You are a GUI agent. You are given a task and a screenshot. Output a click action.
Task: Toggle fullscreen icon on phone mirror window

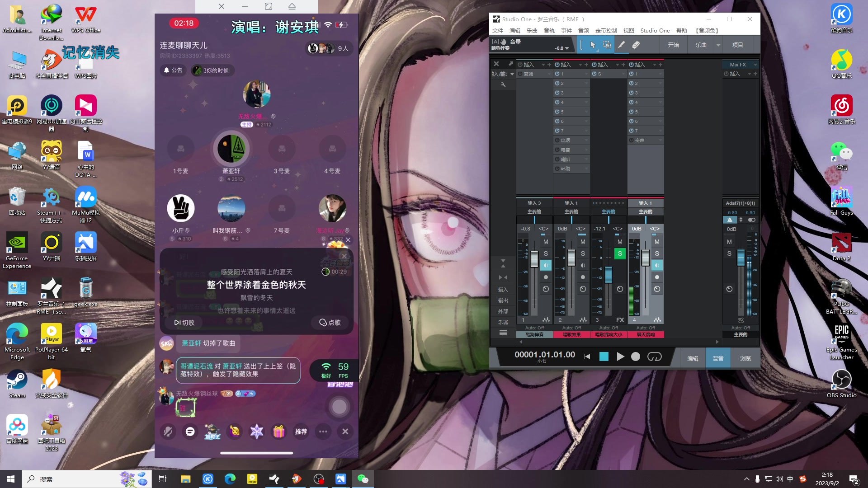tap(269, 6)
